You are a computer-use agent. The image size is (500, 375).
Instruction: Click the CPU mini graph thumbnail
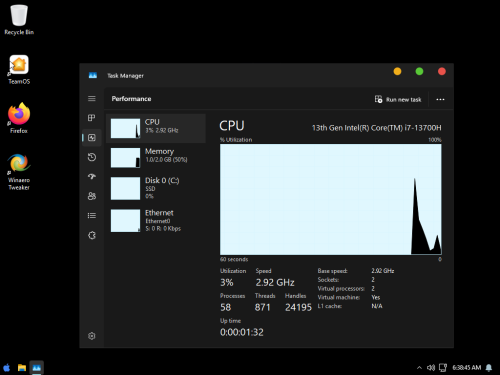click(x=125, y=128)
